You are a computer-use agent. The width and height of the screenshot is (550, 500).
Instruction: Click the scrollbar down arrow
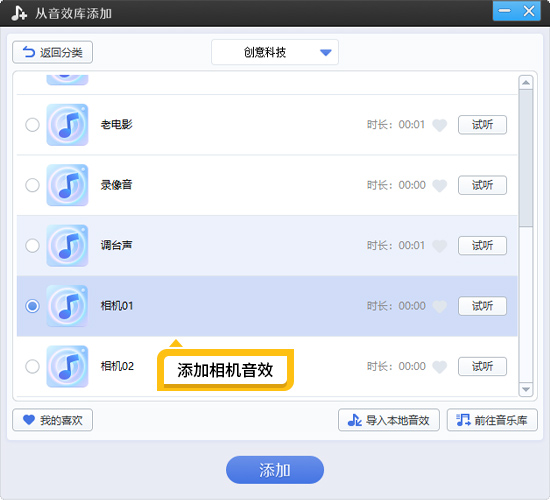(x=526, y=389)
